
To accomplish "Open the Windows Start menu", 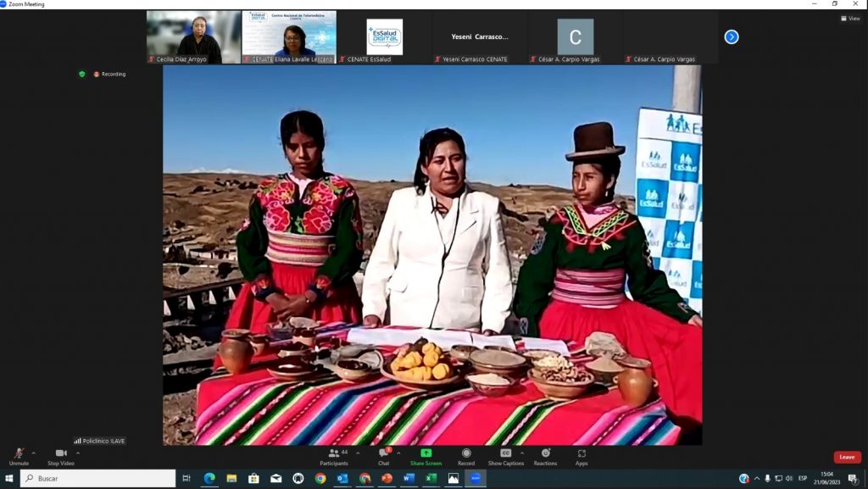I will click(8, 479).
